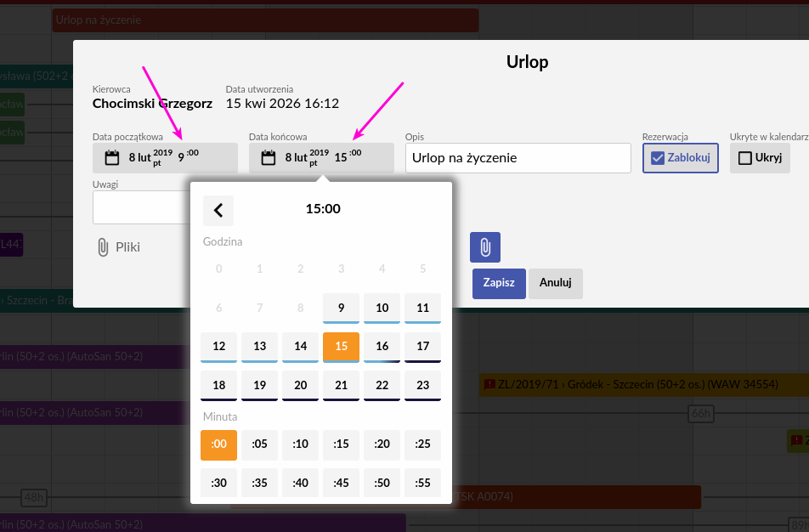Open the Data końcowa date field
This screenshot has width=809, height=532.
click(321, 158)
